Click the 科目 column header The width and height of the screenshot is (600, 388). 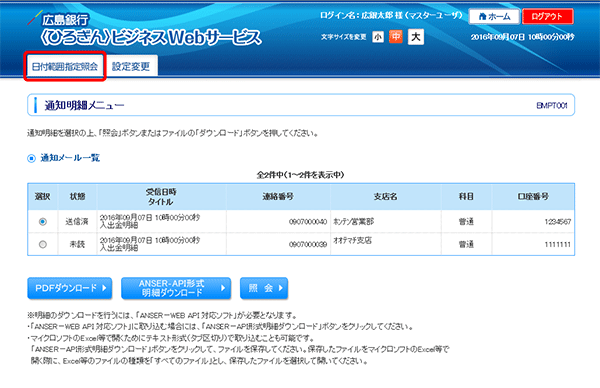(x=466, y=197)
